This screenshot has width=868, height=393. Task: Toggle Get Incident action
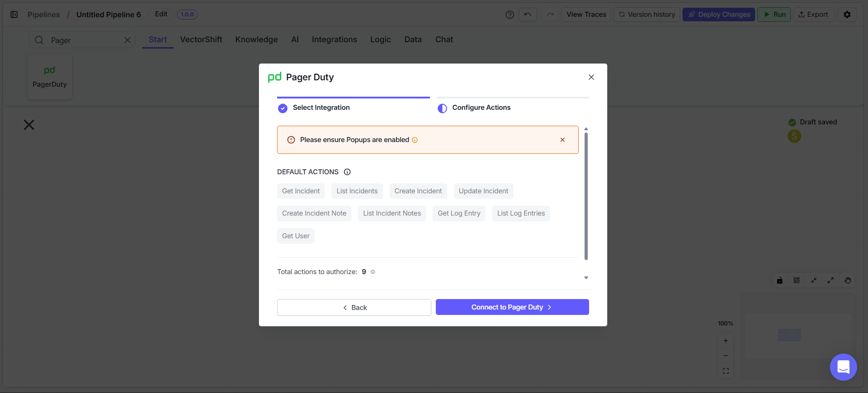(301, 191)
